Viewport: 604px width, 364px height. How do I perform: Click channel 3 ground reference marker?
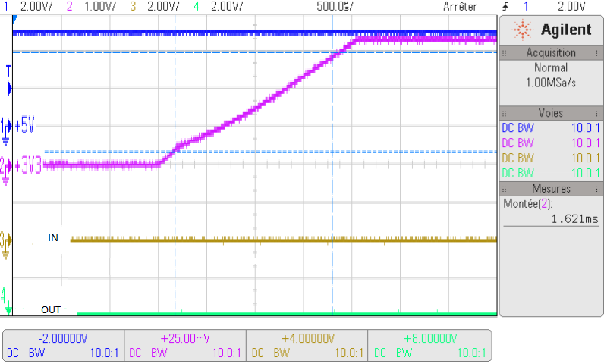point(5,245)
